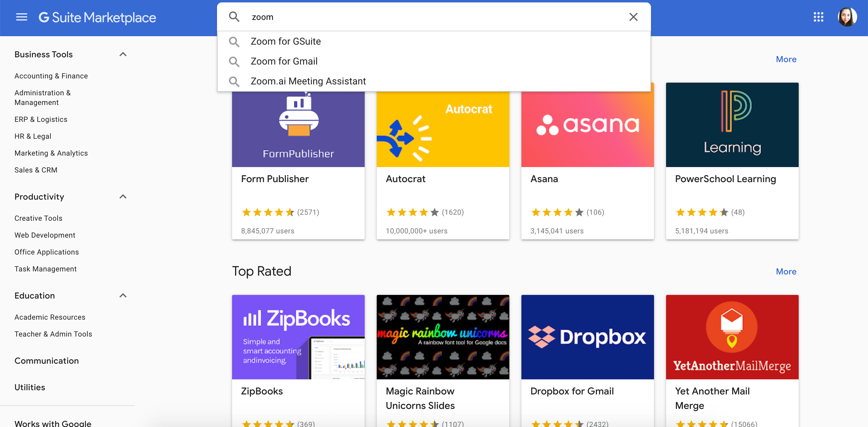Collapse the Business Tools section

pos(123,54)
